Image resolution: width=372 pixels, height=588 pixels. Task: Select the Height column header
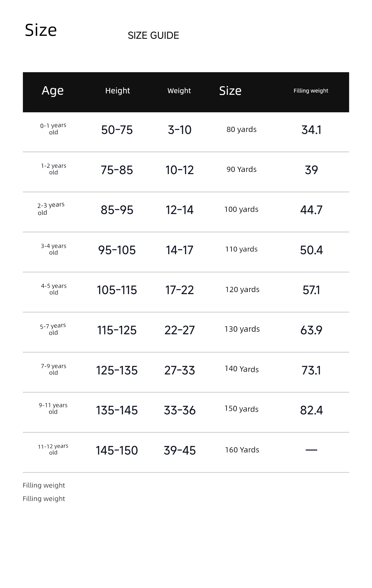click(x=117, y=91)
